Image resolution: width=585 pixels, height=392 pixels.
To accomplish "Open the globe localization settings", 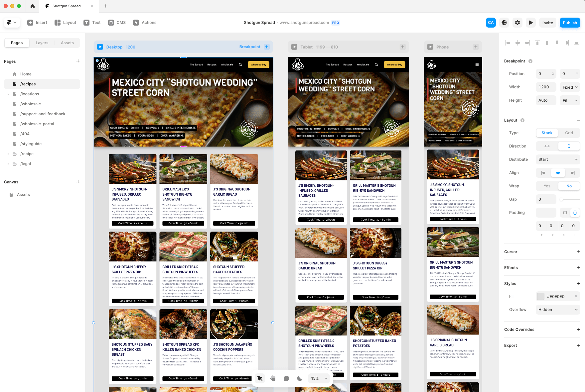I will [504, 23].
